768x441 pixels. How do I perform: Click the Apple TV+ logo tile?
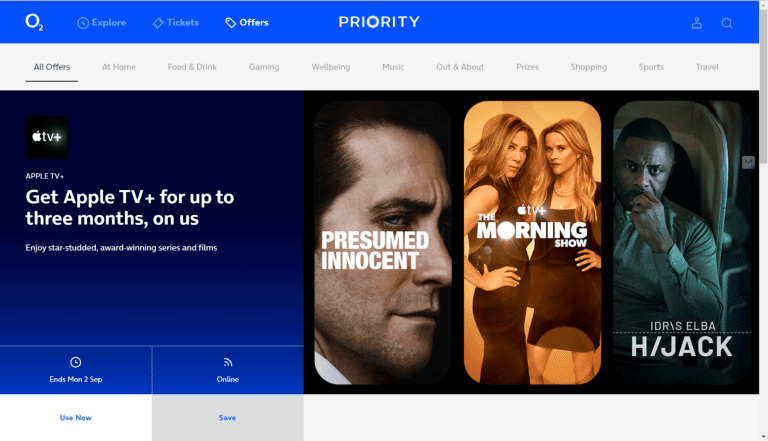click(47, 137)
